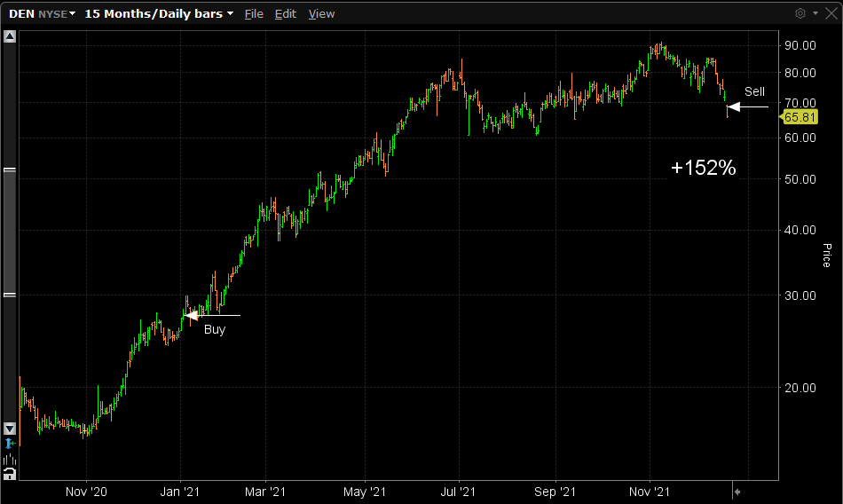Click the vertical Price axis title
The image size is (843, 504).
826,255
